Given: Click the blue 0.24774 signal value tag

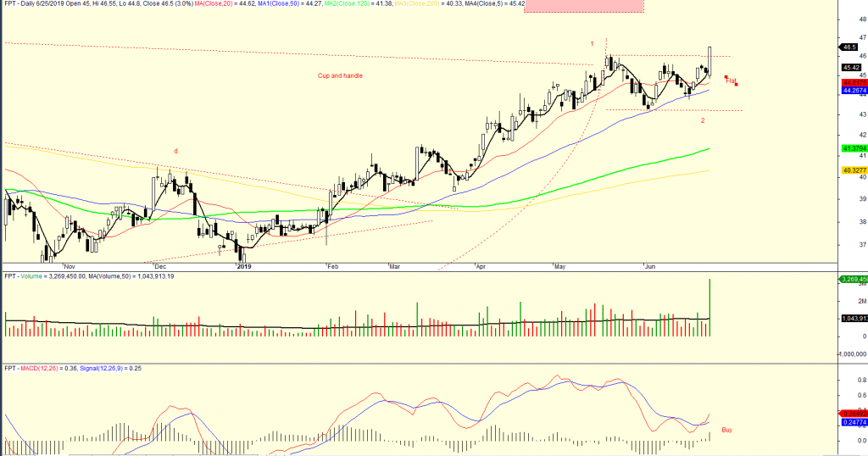Looking at the screenshot, I should 852,421.
